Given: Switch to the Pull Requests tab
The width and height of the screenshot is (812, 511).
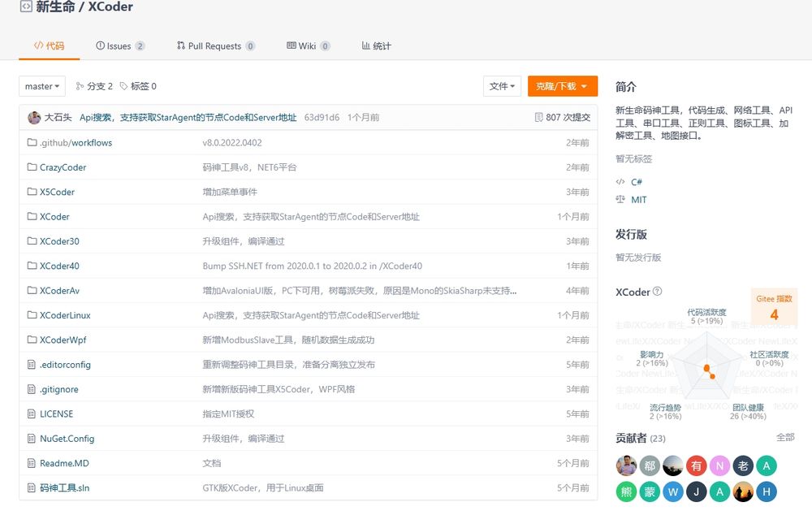Looking at the screenshot, I should click(x=215, y=45).
